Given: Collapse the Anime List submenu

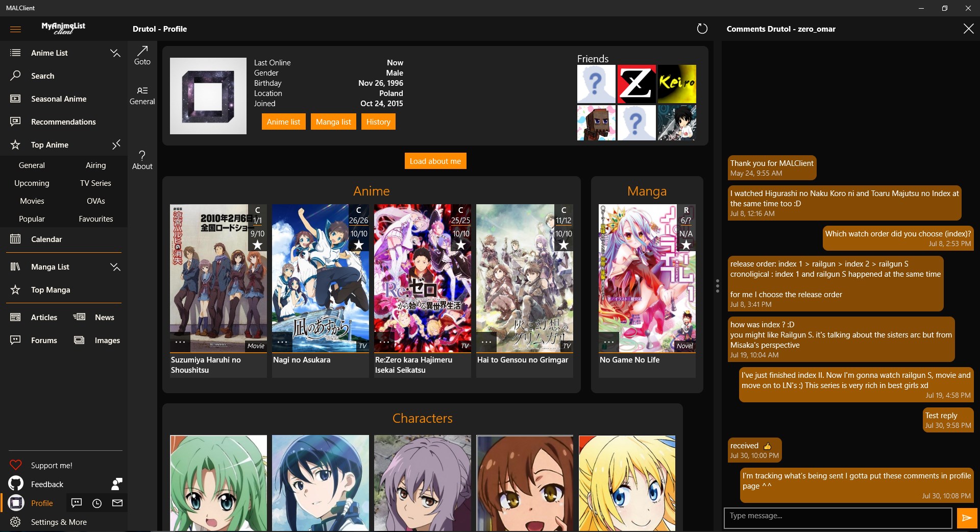Looking at the screenshot, I should click(x=116, y=53).
